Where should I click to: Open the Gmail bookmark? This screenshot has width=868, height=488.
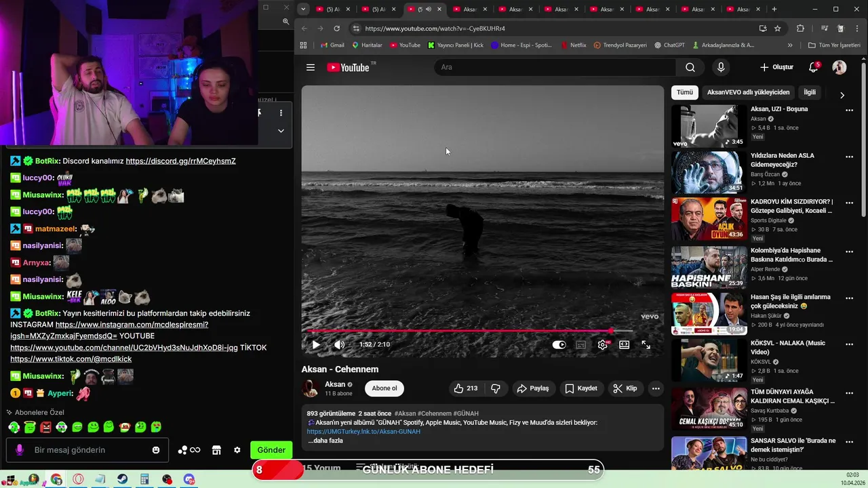pos(332,45)
